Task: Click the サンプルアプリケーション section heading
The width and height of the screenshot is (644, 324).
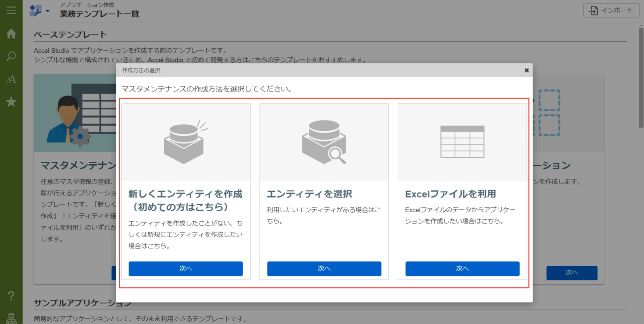Action: (x=83, y=303)
